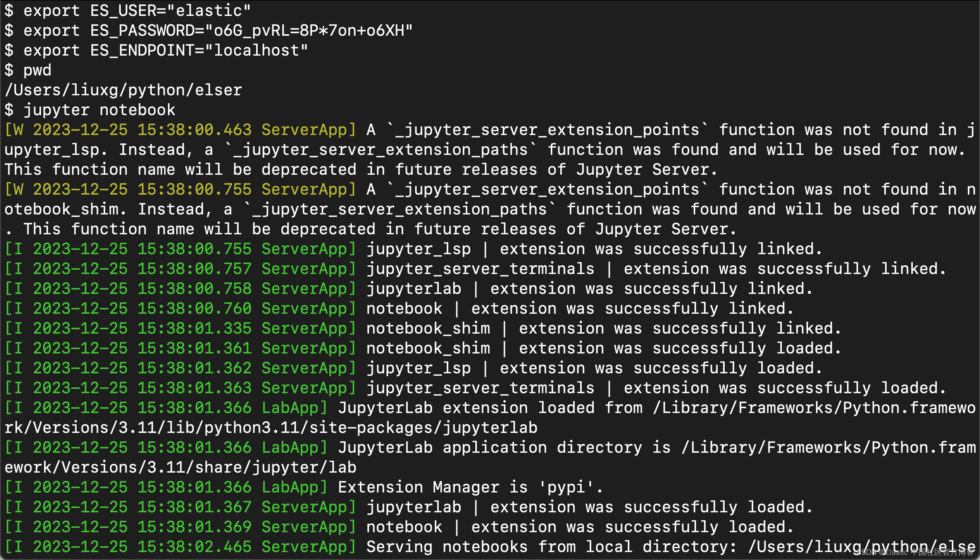Click the first yellow warning timestamp 15:38:00.463
This screenshot has width=980, height=560.
point(194,130)
